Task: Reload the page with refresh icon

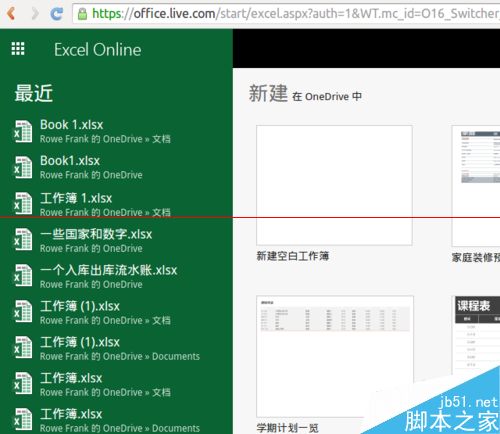Action: tap(56, 13)
